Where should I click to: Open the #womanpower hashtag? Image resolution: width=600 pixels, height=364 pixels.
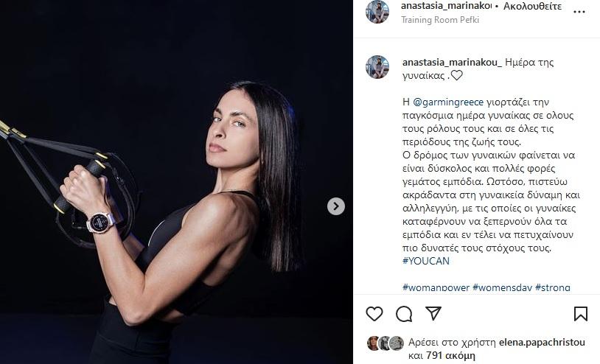click(436, 287)
